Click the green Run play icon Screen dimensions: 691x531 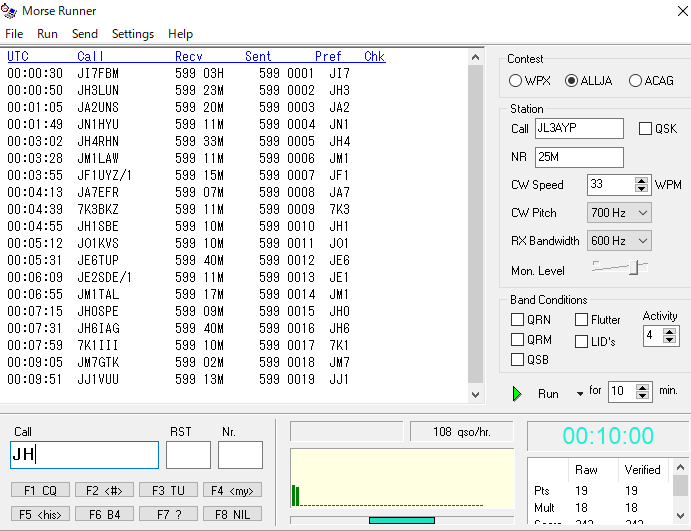coord(517,394)
